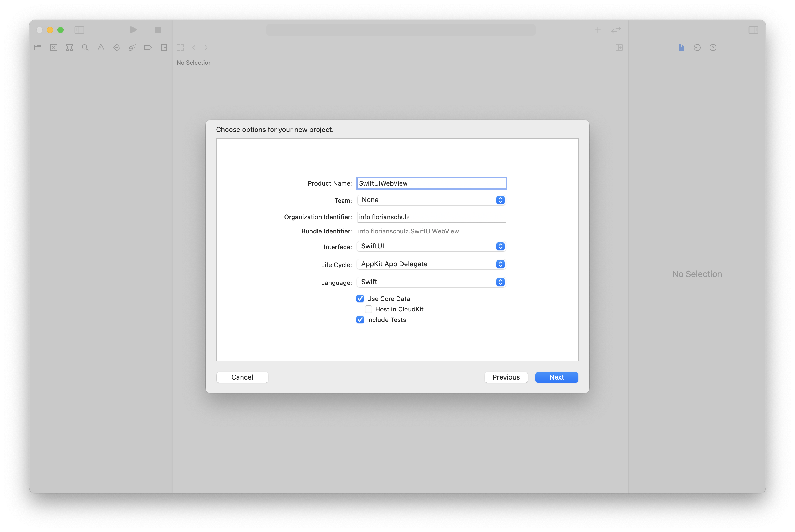Screen dimensions: 795x532
Task: Click the code review arrows icon
Action: [x=616, y=30]
